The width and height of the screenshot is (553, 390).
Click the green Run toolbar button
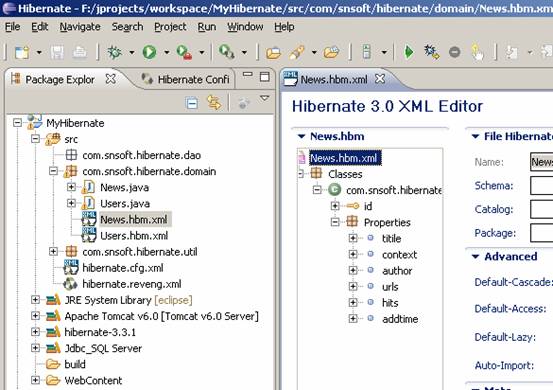pos(149,52)
